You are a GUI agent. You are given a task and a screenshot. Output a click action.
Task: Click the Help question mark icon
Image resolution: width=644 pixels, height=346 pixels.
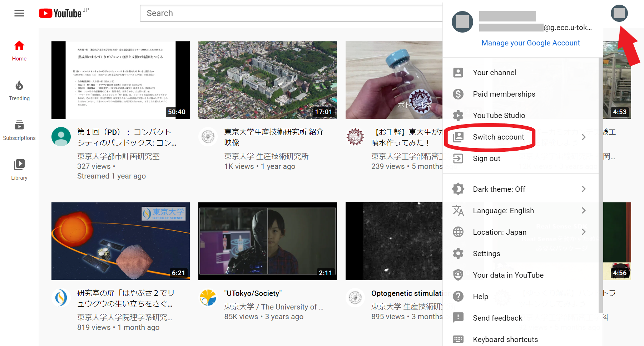pyautogui.click(x=458, y=296)
